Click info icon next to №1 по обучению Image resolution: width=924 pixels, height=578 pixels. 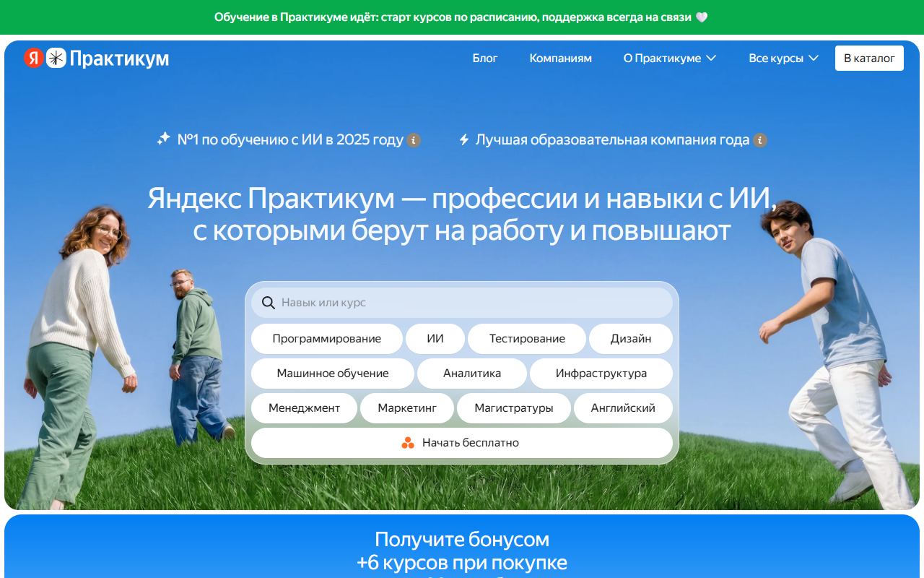coord(414,140)
